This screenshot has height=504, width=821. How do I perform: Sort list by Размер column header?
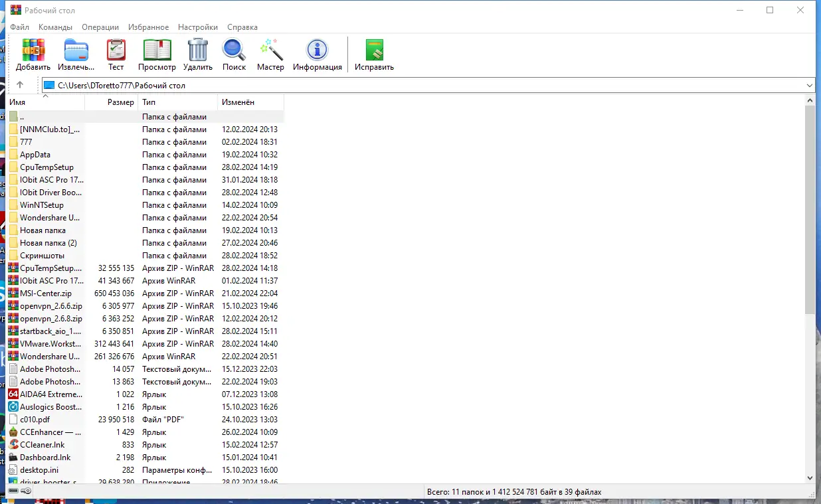coord(112,102)
